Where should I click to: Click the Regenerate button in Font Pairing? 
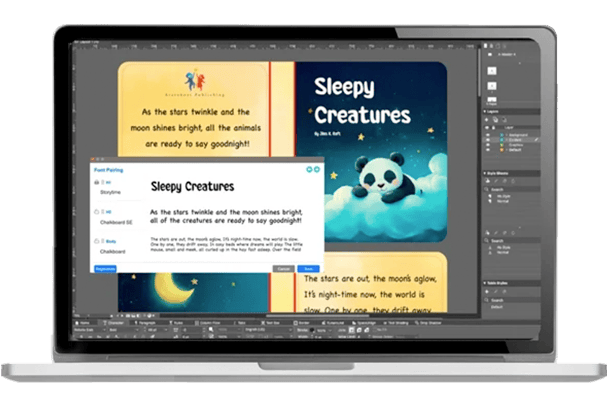click(105, 269)
